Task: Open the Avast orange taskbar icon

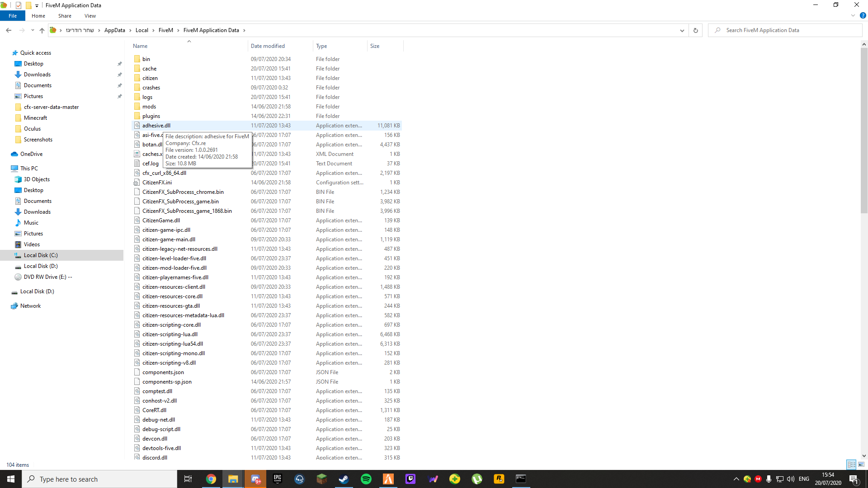Action: point(388,479)
